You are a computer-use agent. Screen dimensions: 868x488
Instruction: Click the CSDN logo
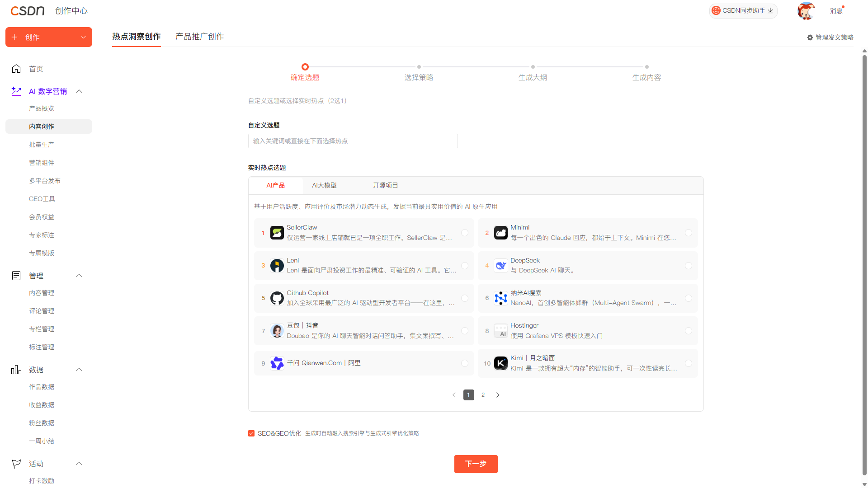(28, 11)
